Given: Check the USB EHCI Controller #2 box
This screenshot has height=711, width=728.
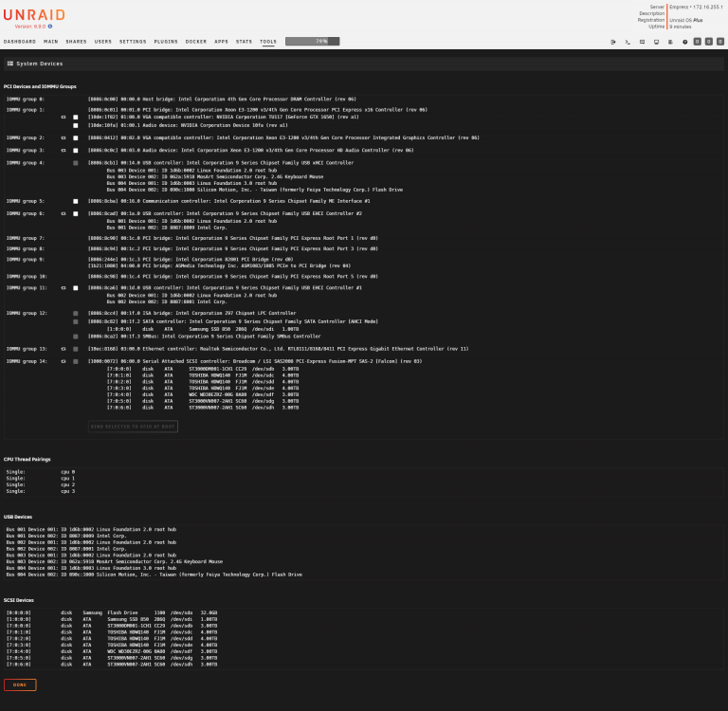Looking at the screenshot, I should point(76,213).
